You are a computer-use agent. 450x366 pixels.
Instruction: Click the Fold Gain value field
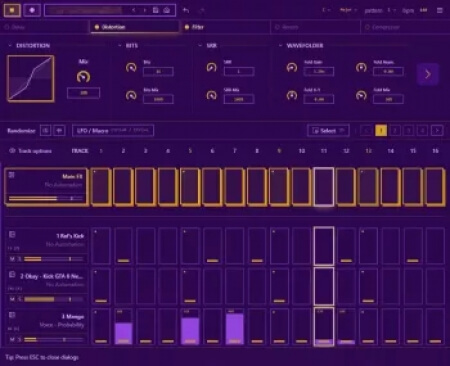pyautogui.click(x=319, y=71)
